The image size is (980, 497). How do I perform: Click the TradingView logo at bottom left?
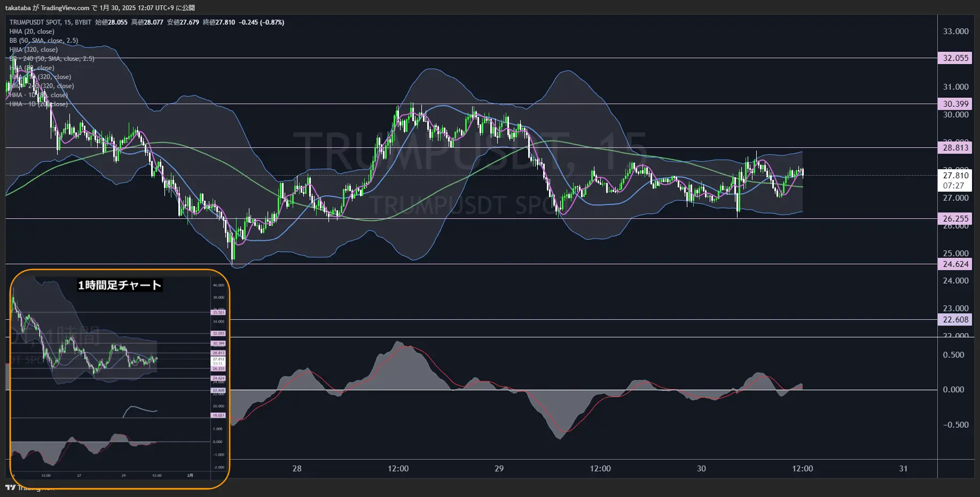coord(29,487)
